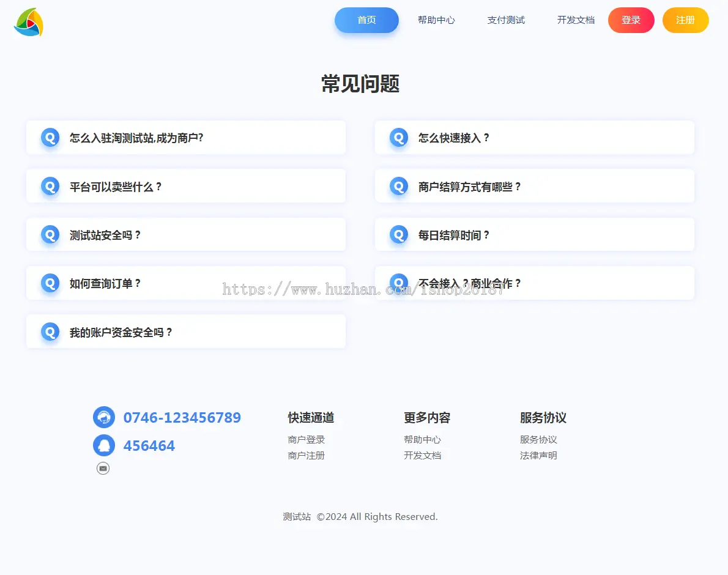Expand question 怎么快速接入？
This screenshot has height=575, width=728.
pyautogui.click(x=535, y=138)
